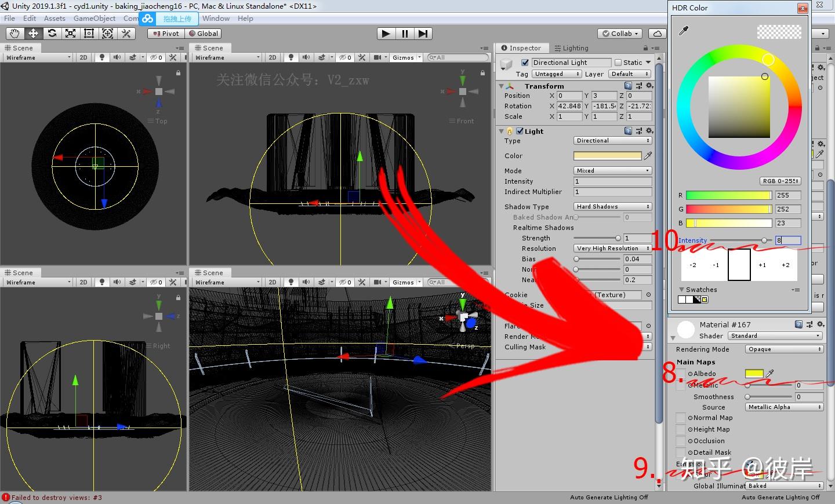Open the light Mode dropdown showing Mixed
Viewport: 835px width, 504px height.
(x=613, y=171)
